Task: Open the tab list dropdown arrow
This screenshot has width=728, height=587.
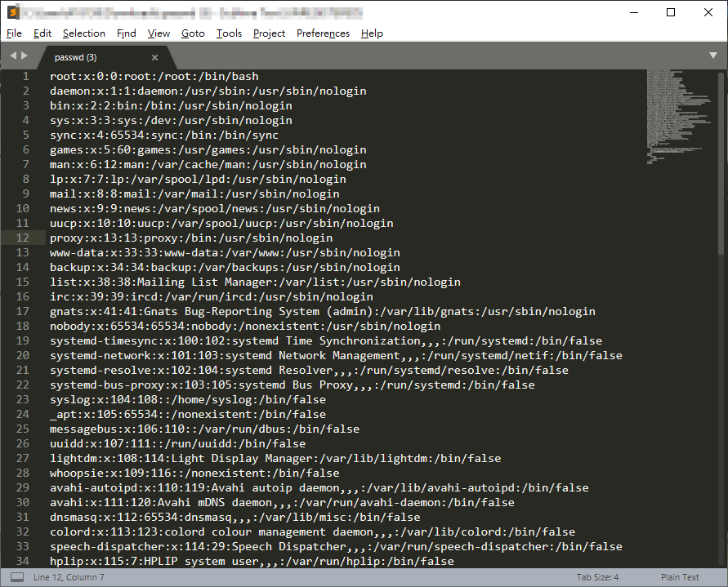Action: [x=713, y=56]
